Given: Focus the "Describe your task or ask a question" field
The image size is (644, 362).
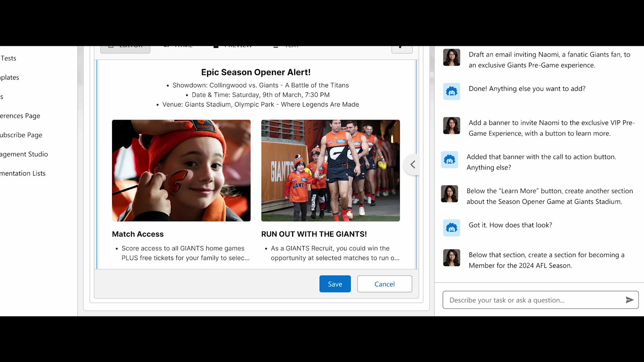Looking at the screenshot, I should click(x=541, y=300).
